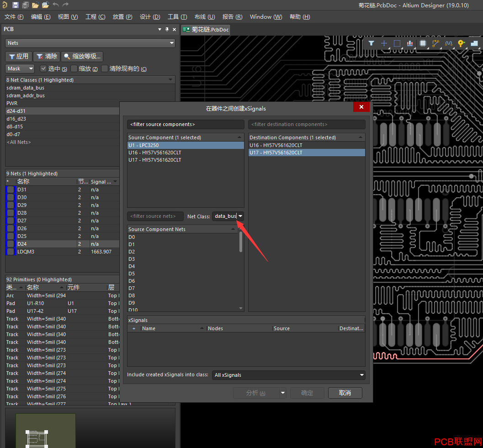Click the blue color swatch for net D31
The height and width of the screenshot is (448, 483).
coord(11,190)
